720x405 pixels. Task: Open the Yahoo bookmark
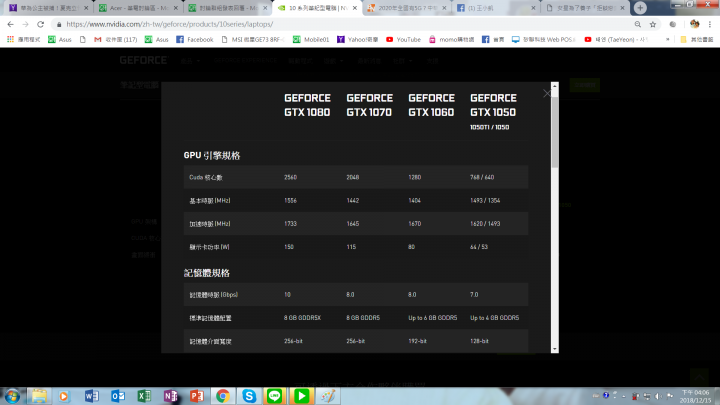pyautogui.click(x=358, y=39)
